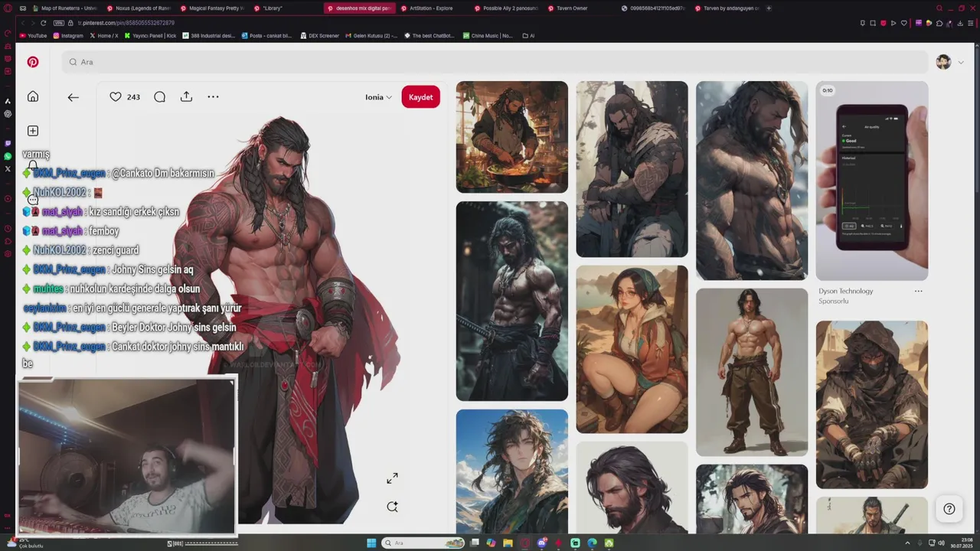Click the Dyson Technology sponsor name

pos(845,291)
